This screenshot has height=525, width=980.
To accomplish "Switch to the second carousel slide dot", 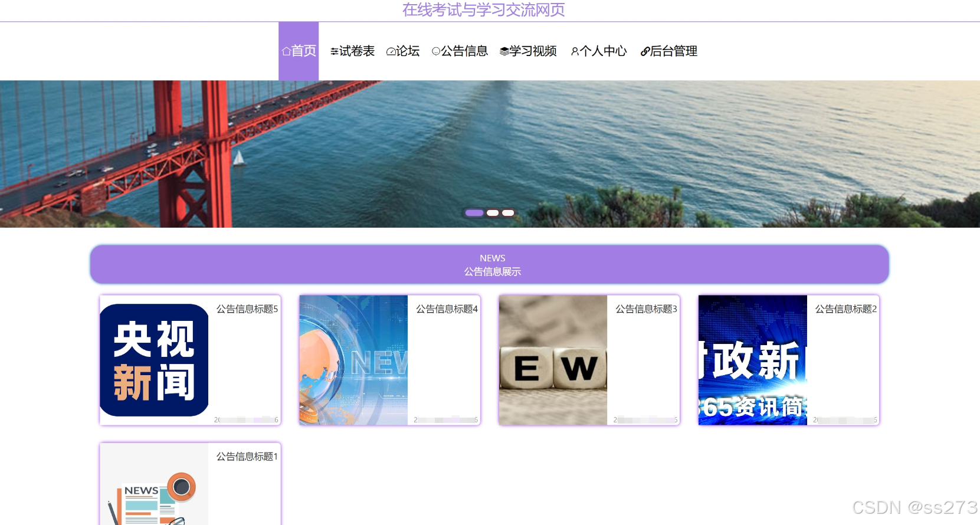I will 493,213.
